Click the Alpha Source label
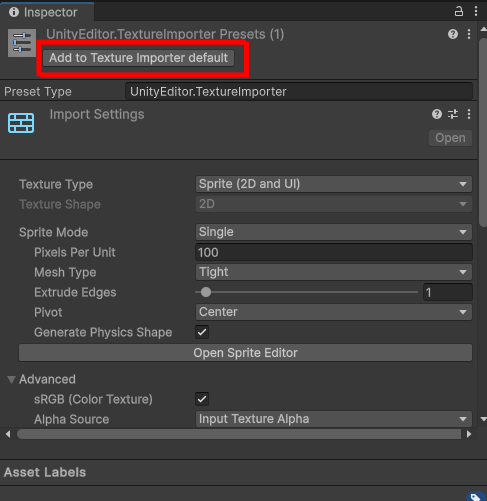 (72, 419)
